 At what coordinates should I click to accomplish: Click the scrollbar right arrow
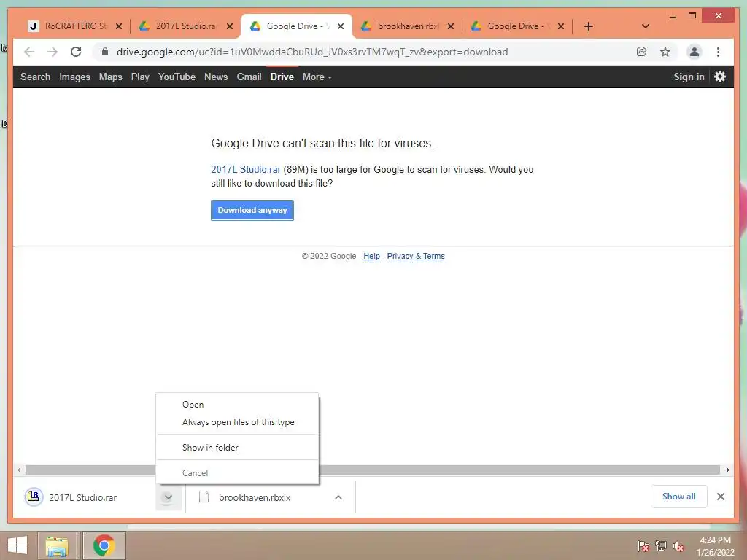pyautogui.click(x=727, y=470)
